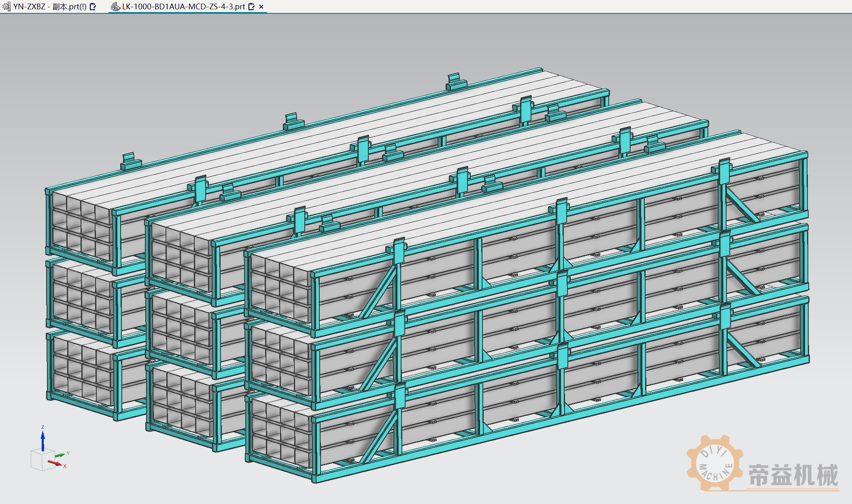Viewport: 852px width, 504px height.
Task: Click the green Y axis of view triad
Action: [x=60, y=455]
